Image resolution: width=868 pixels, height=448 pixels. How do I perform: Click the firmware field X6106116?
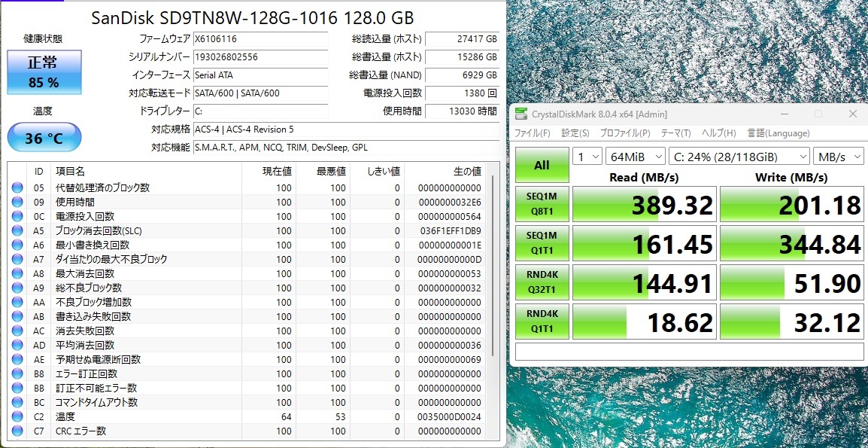click(x=260, y=39)
